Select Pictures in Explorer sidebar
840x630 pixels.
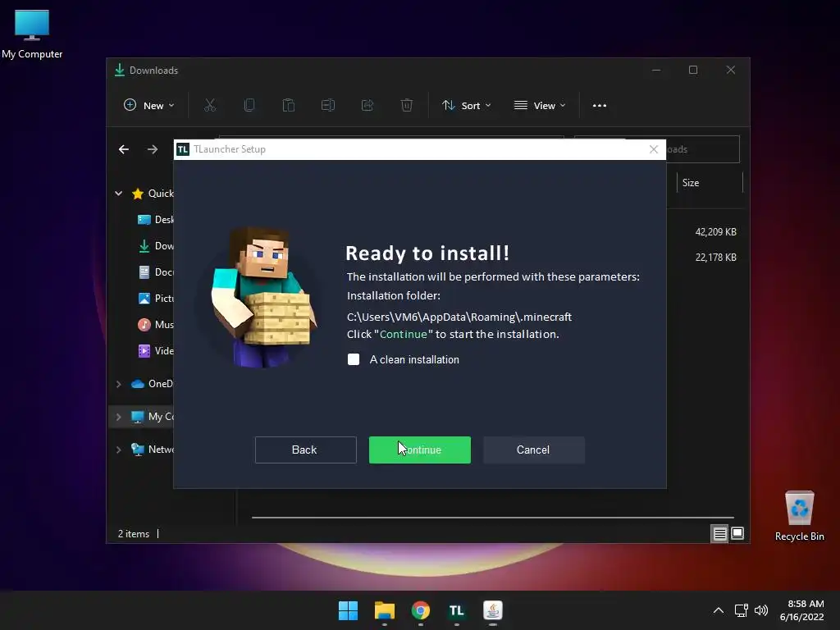click(x=155, y=299)
